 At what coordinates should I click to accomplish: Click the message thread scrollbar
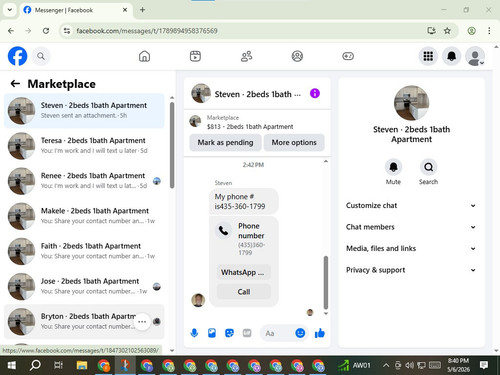point(326,283)
